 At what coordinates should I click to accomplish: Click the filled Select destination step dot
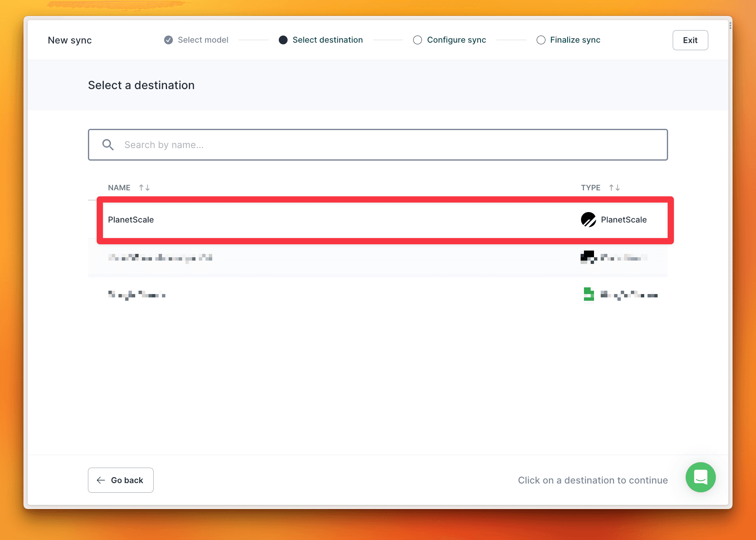coord(283,40)
